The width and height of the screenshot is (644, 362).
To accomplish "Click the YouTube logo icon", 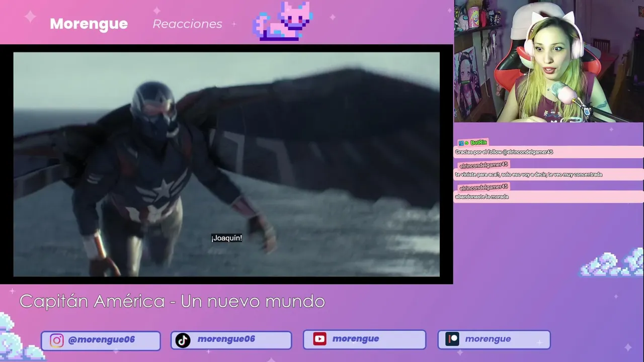I will click(x=319, y=339).
